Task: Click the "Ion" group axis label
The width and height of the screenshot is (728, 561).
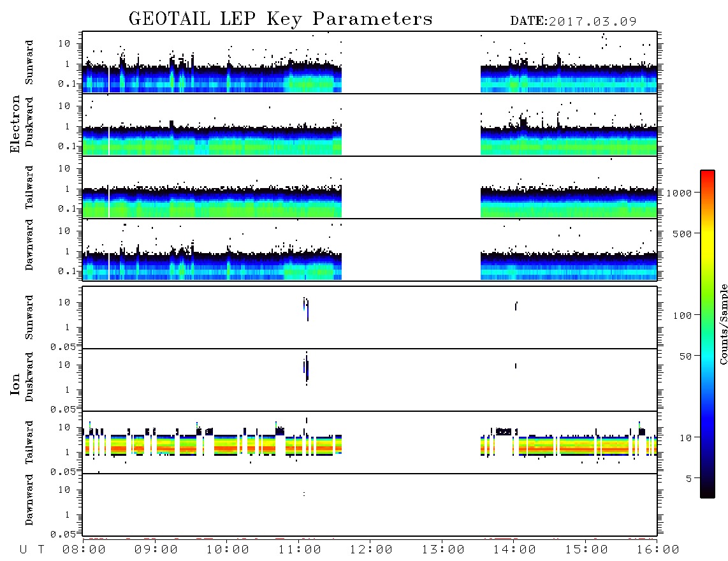Action: pos(15,384)
